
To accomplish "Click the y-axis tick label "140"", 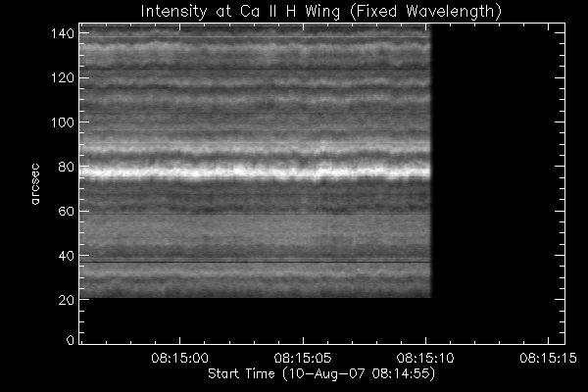I will click(63, 33).
